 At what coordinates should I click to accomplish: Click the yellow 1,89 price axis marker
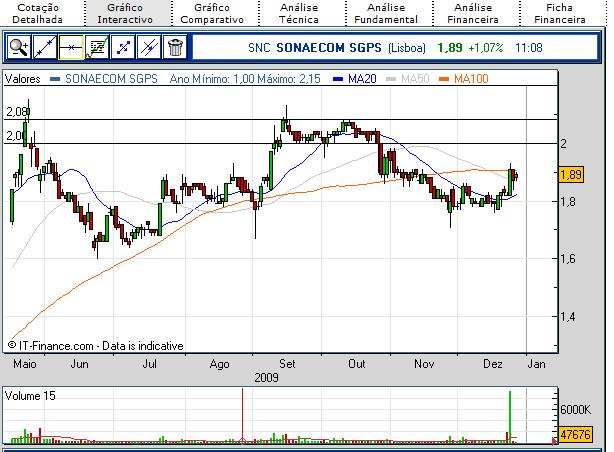tap(571, 174)
